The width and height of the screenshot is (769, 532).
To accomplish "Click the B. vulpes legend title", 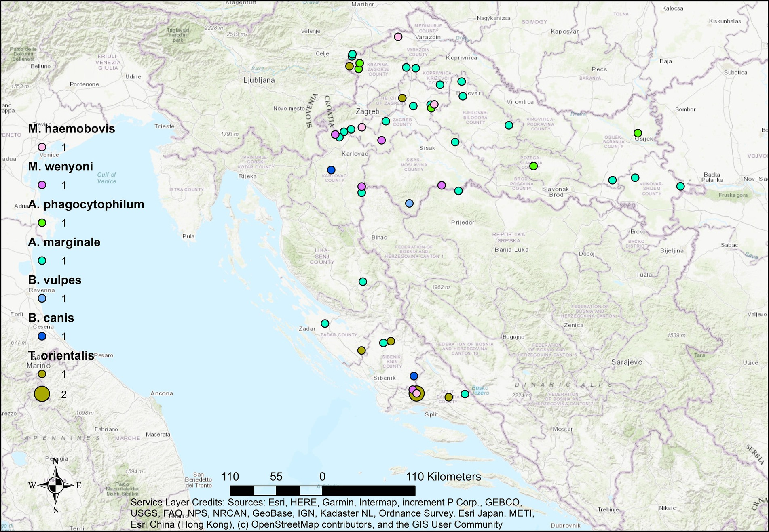I will pyautogui.click(x=55, y=280).
